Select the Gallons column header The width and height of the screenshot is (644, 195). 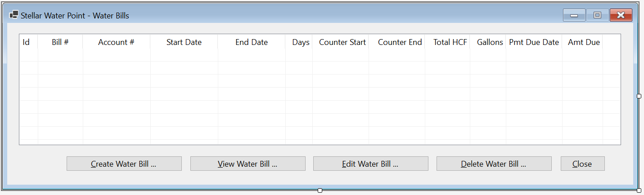488,42
